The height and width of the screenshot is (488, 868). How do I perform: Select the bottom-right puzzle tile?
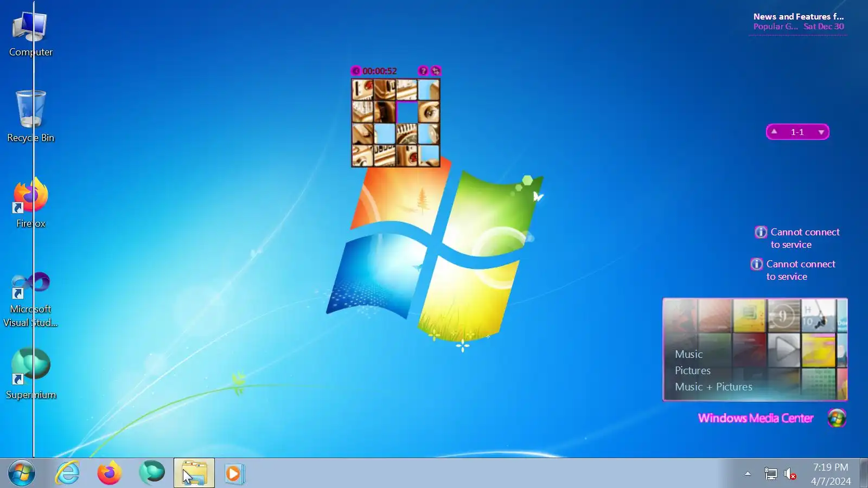point(429,156)
